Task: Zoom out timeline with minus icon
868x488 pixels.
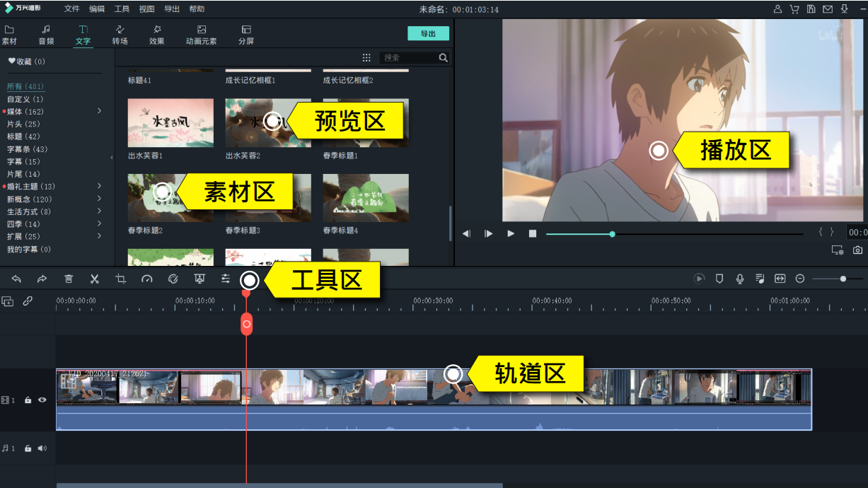Action: point(800,279)
